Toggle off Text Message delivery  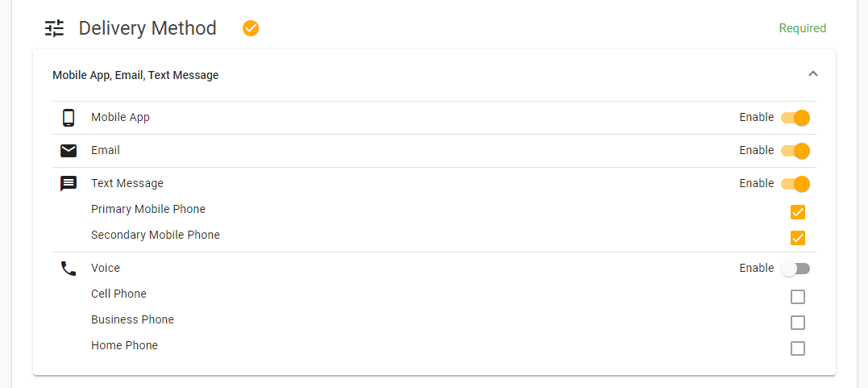tap(795, 184)
